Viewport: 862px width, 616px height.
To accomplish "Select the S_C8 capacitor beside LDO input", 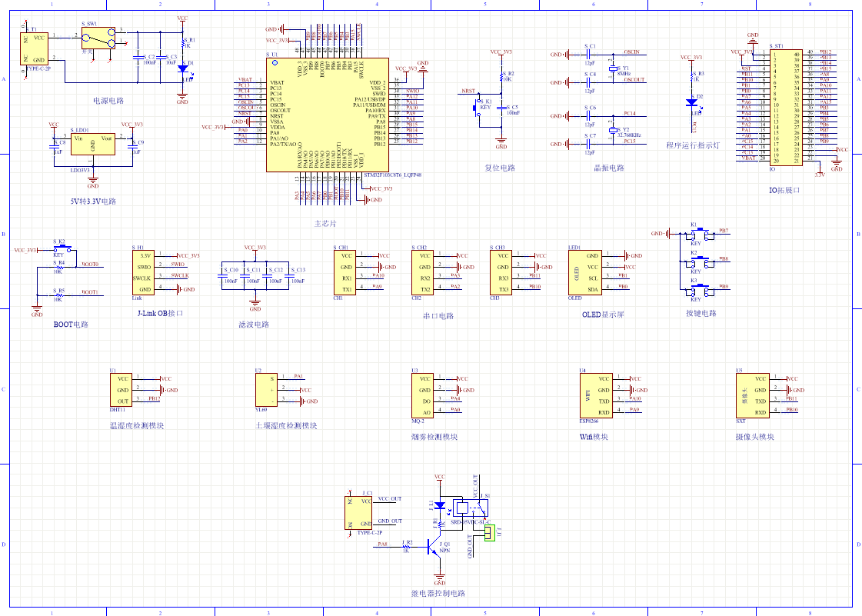I will [x=54, y=147].
